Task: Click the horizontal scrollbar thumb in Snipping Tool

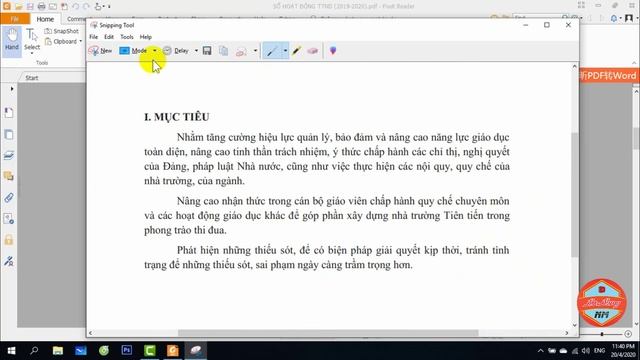Action: pyautogui.click(x=328, y=333)
